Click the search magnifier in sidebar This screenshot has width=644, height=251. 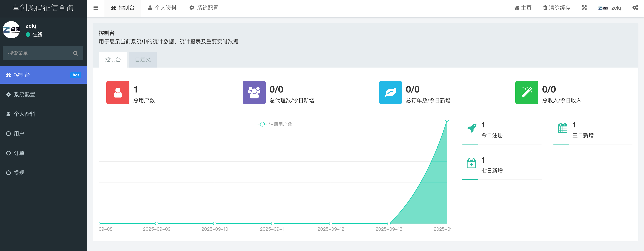tap(75, 53)
